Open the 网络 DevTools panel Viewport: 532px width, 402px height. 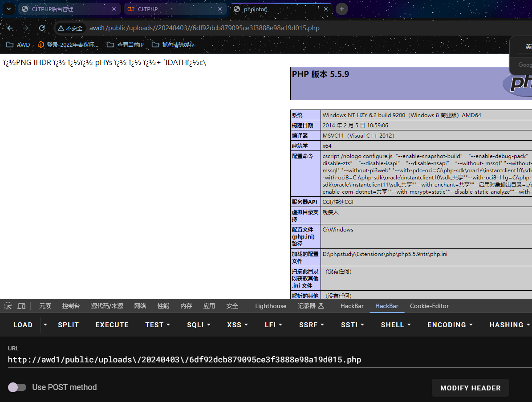[140, 306]
